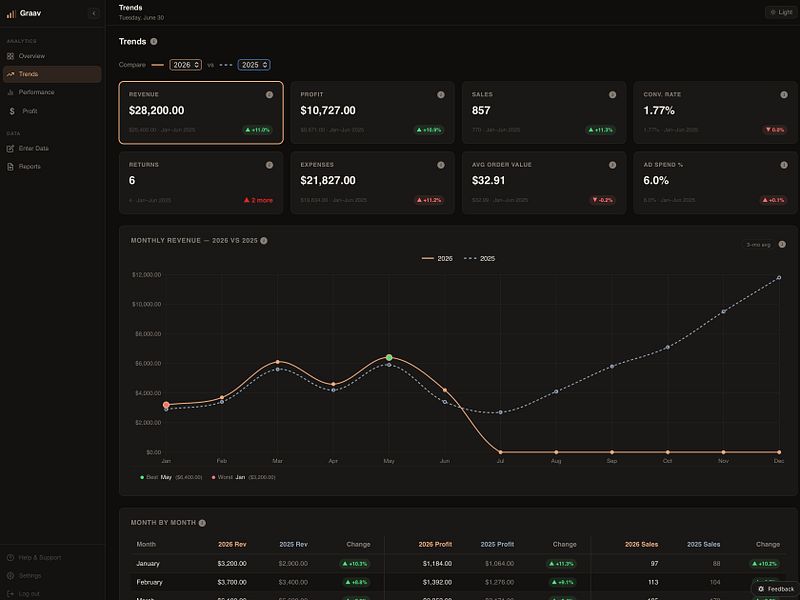This screenshot has height=600, width=800.
Task: Open the Feedback button
Action: click(x=776, y=589)
